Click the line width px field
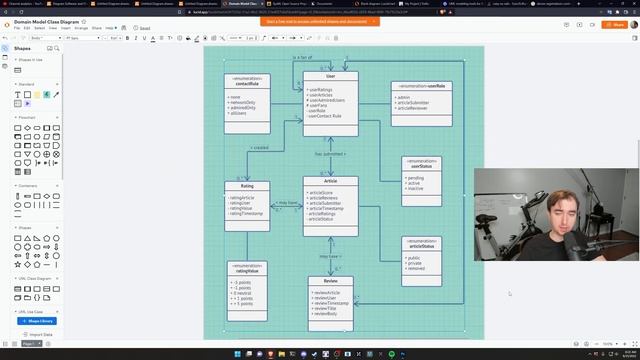640x360 pixels. [251, 38]
